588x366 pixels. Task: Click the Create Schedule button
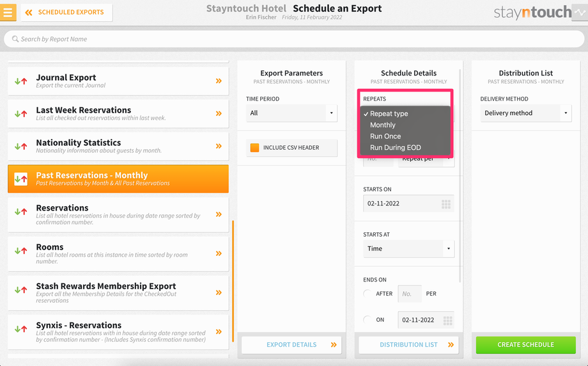526,345
